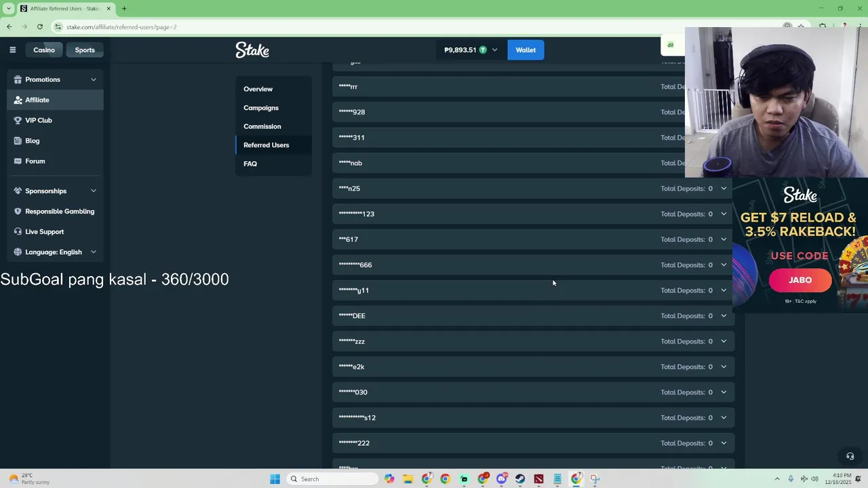Open a new browser tab

coord(124,8)
